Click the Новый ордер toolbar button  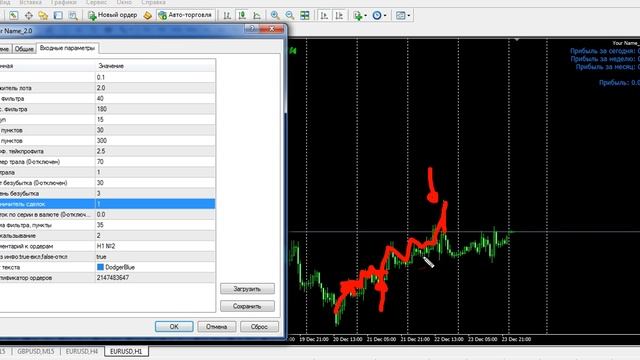pos(112,15)
